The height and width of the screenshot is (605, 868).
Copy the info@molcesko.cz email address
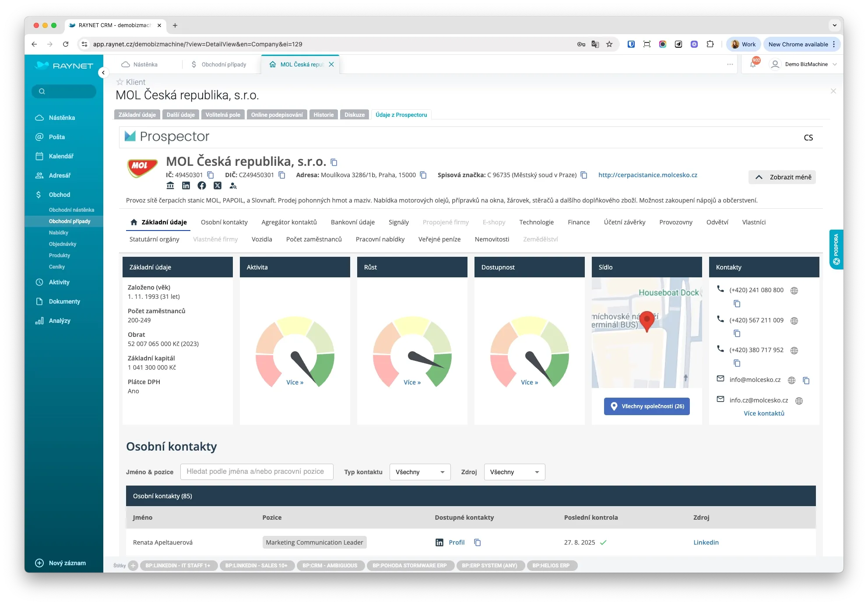(x=806, y=381)
